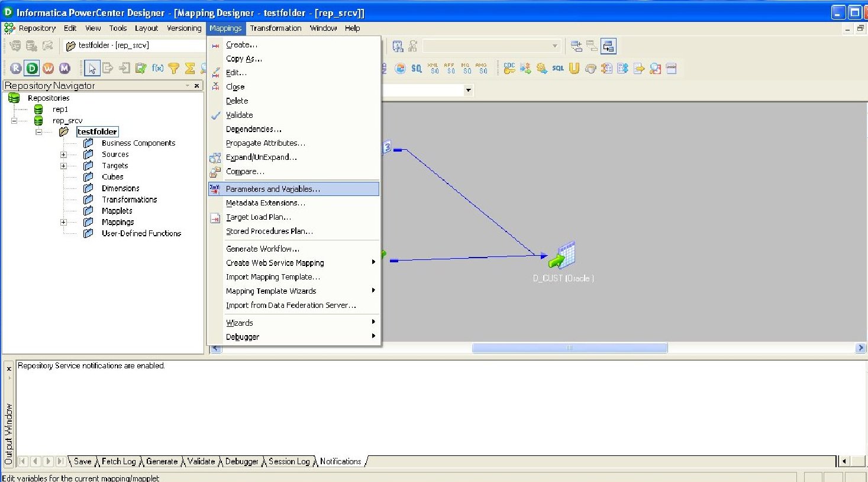Open the Workflow Monitor with the M icon

64,68
